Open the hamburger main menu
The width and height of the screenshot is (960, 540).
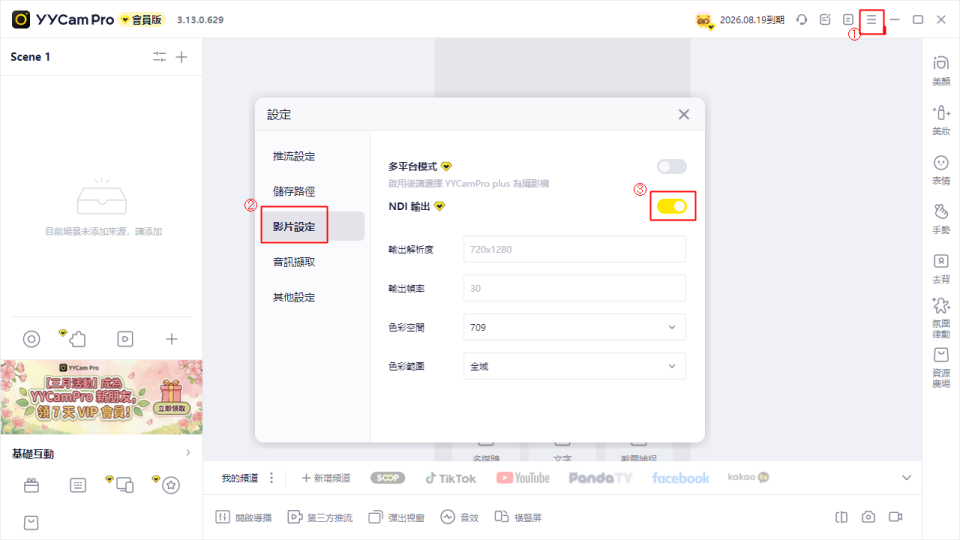871,19
